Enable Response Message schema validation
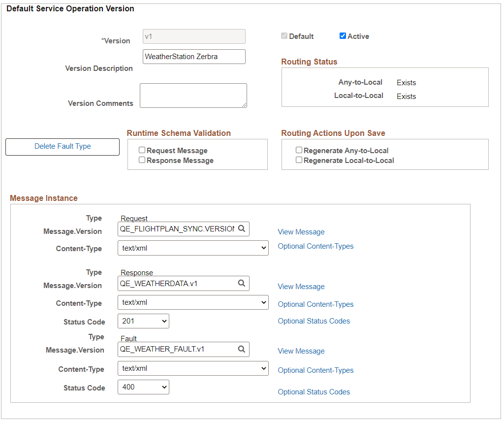Screen dimensions: 504x422 point(142,160)
